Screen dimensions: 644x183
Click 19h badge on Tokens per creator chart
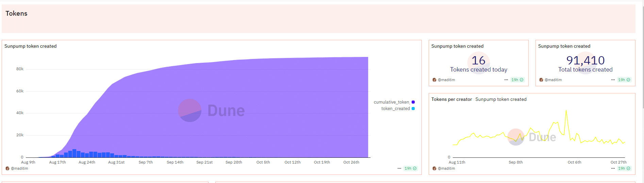[x=624, y=168]
